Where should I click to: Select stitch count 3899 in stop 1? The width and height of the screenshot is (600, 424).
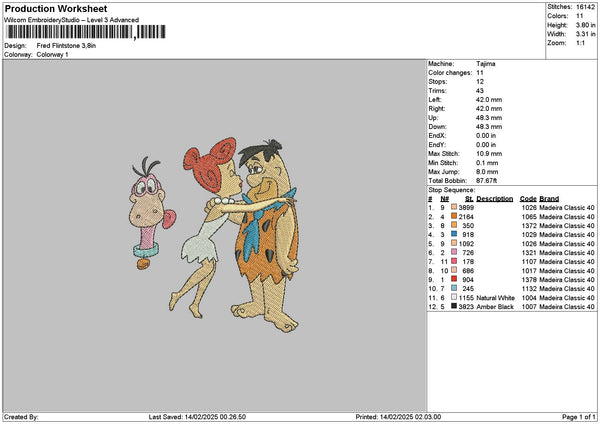(x=466, y=207)
